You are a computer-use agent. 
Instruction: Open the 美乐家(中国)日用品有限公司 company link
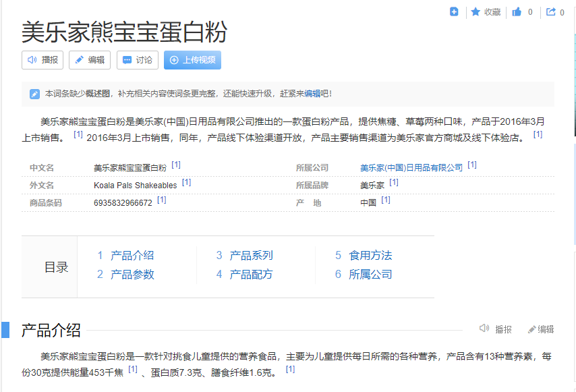pos(411,168)
